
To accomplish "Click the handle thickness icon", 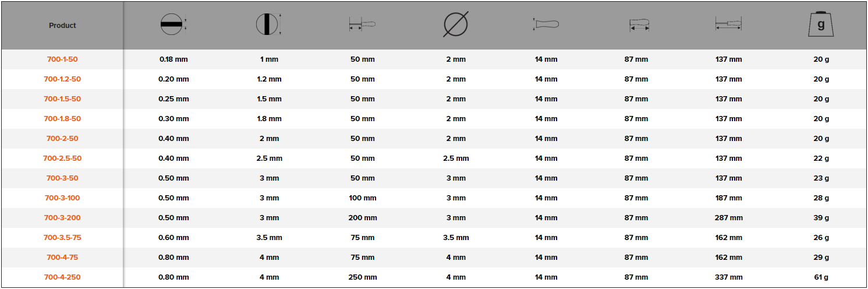I will click(x=545, y=24).
